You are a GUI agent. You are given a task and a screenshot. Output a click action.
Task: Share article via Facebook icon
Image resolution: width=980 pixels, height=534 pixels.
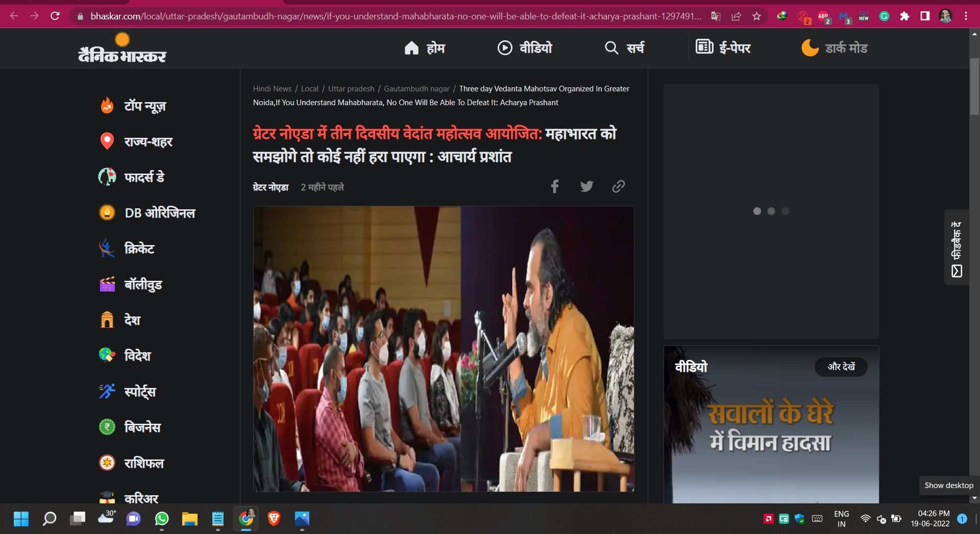click(555, 186)
